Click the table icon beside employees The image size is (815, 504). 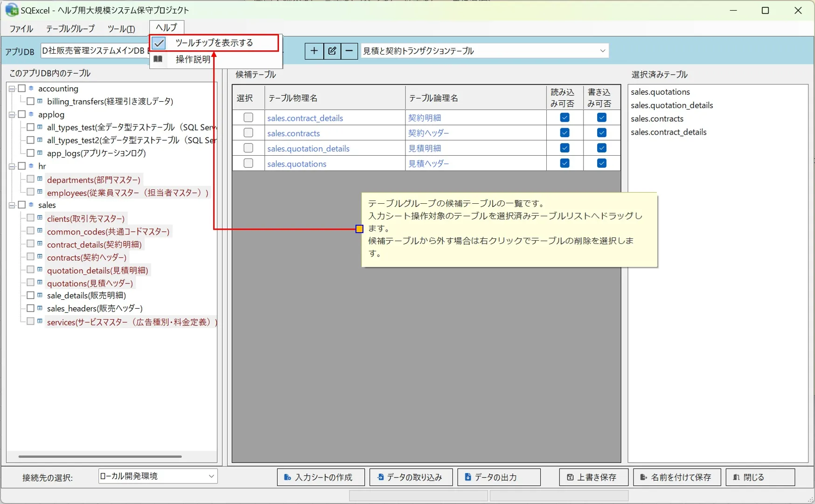click(x=40, y=192)
